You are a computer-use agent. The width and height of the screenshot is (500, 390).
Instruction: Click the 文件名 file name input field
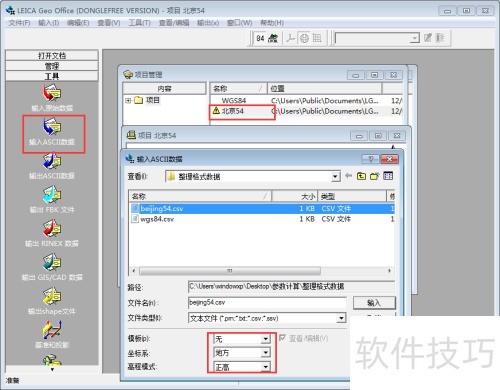click(267, 303)
